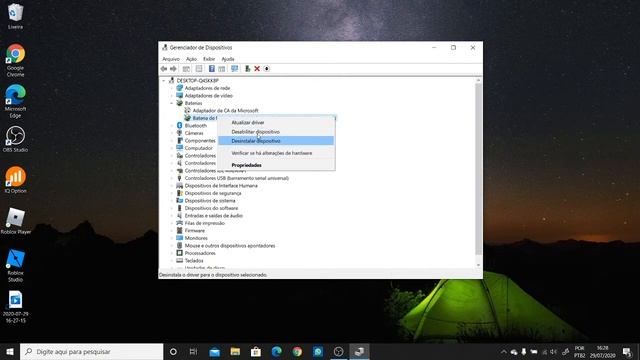The width and height of the screenshot is (640, 360).
Task: Select the Firmware category icon
Action: (x=179, y=231)
